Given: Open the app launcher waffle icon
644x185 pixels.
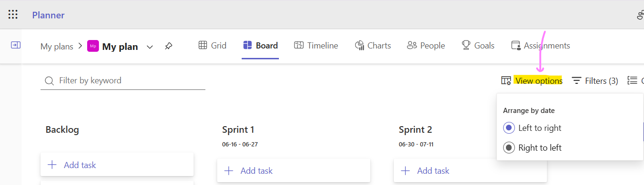Looking at the screenshot, I should point(13,15).
